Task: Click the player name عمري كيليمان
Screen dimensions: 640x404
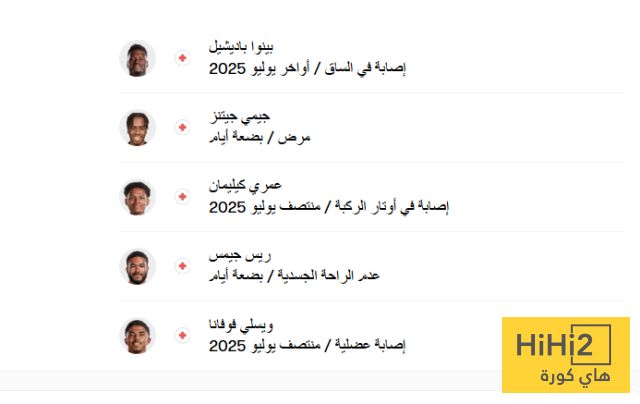Action: coord(246,185)
